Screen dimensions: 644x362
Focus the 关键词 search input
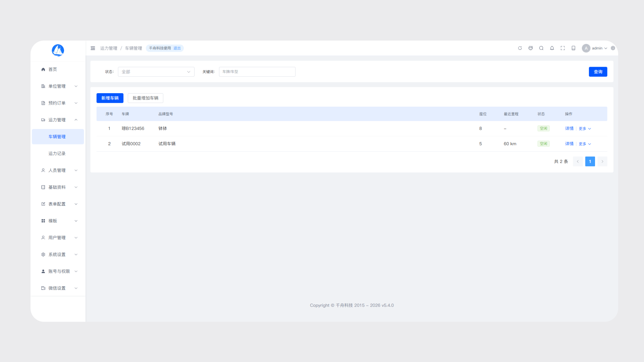pyautogui.click(x=257, y=72)
